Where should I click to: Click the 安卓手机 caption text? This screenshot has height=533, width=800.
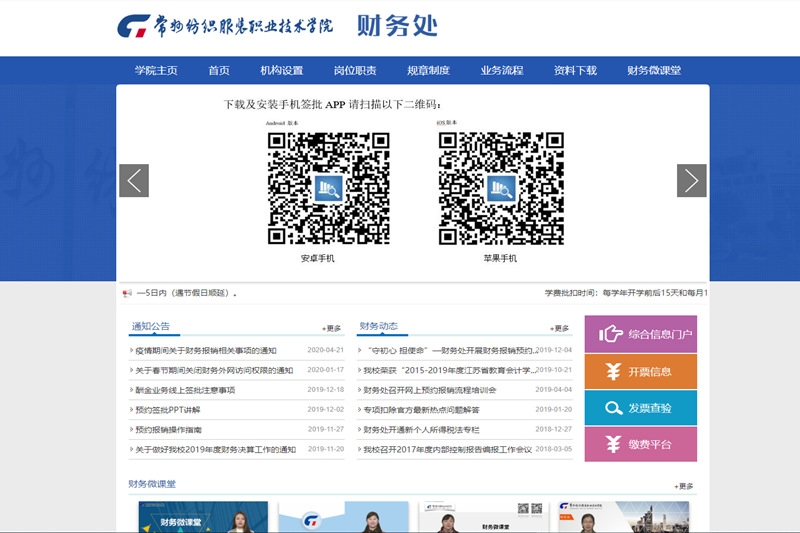(x=317, y=259)
